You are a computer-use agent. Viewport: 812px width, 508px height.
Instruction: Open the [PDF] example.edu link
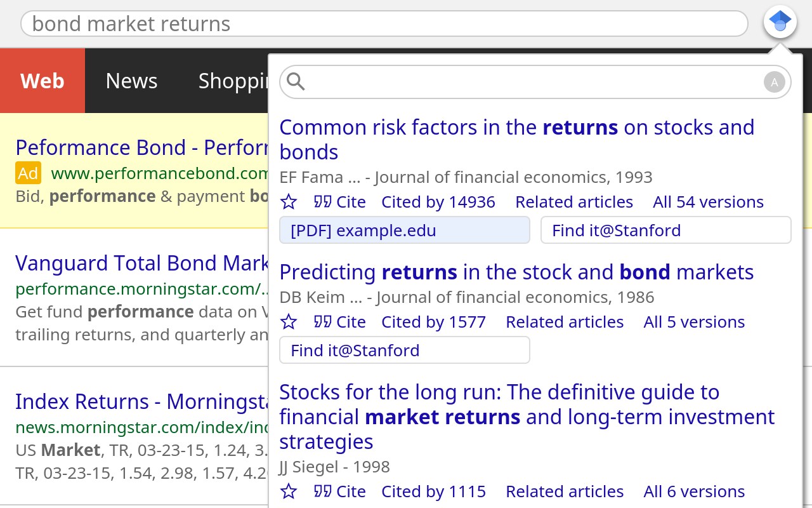[405, 230]
